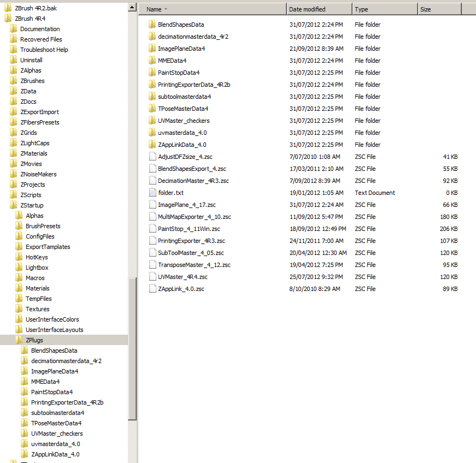Select the Uninstall folder in tree
The image size is (476, 463).
click(x=31, y=60)
